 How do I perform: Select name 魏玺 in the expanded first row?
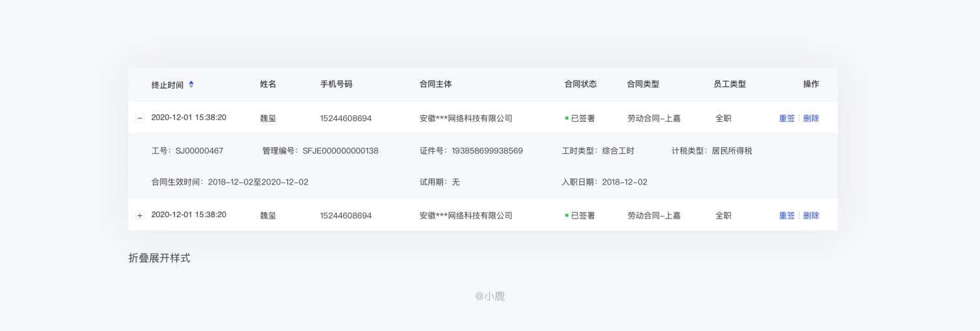coord(268,118)
